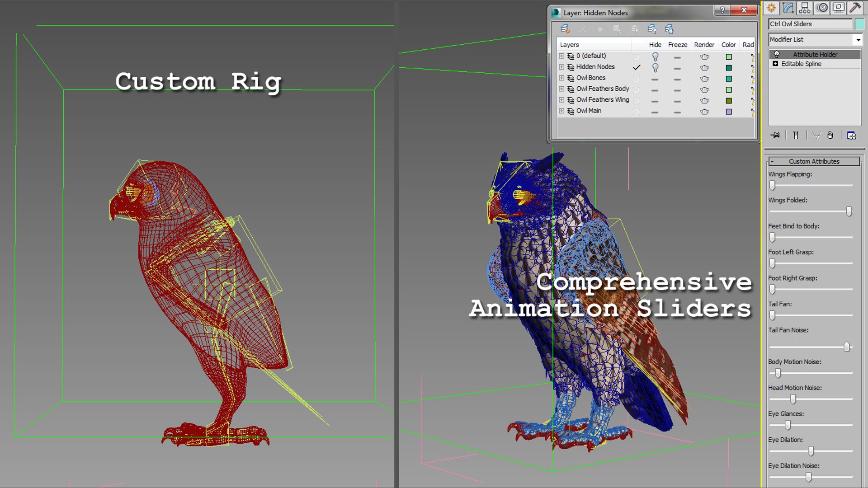Click Hide/Unhide All Layers icon

coord(652,29)
